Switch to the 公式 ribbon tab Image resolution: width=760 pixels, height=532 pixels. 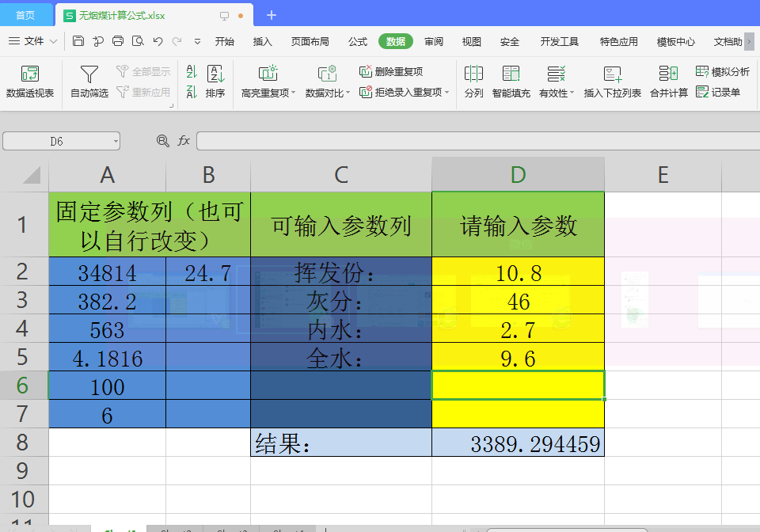click(x=358, y=42)
